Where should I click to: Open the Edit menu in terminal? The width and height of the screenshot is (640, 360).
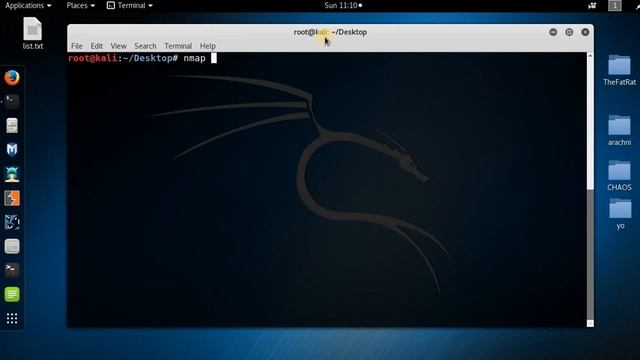pos(96,46)
